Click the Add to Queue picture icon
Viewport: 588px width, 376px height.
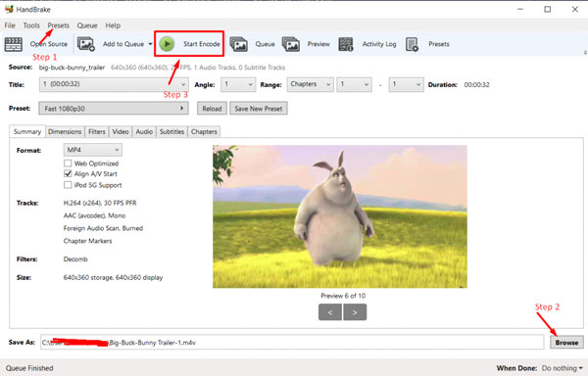[86, 44]
